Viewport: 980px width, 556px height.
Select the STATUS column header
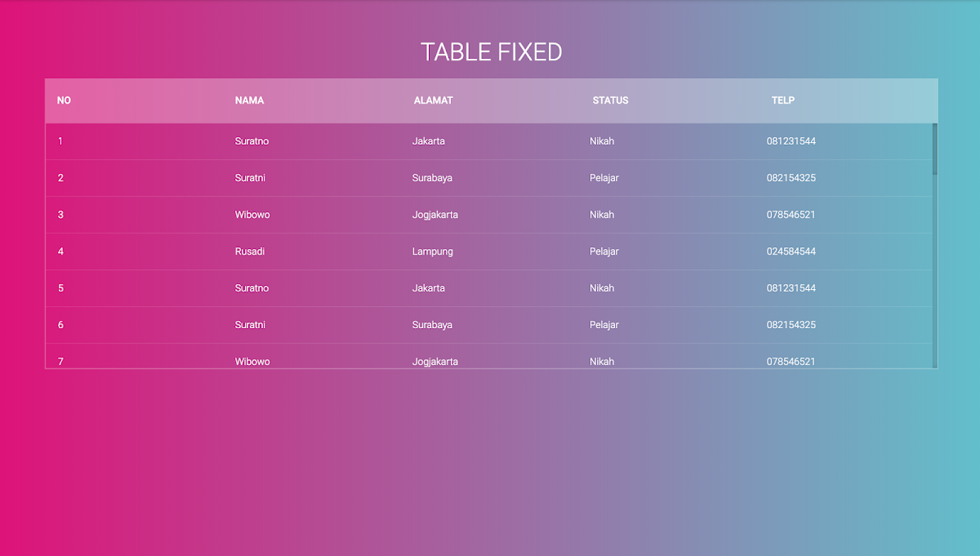[610, 100]
